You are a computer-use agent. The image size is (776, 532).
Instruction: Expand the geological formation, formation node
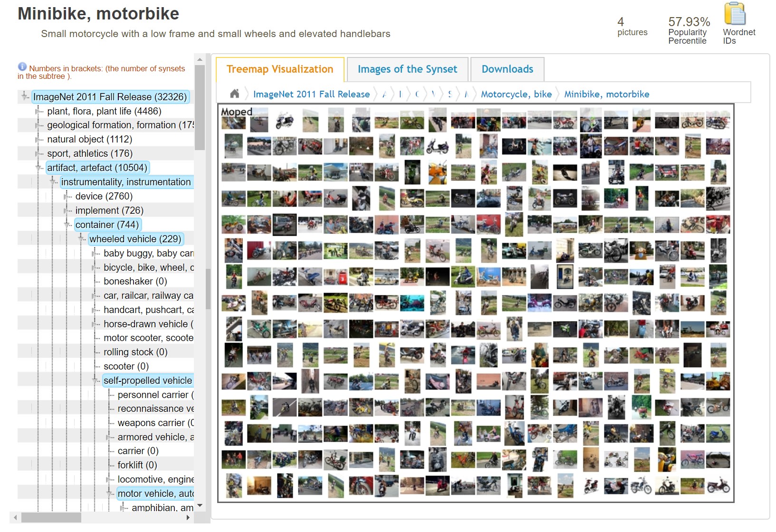tap(38, 125)
